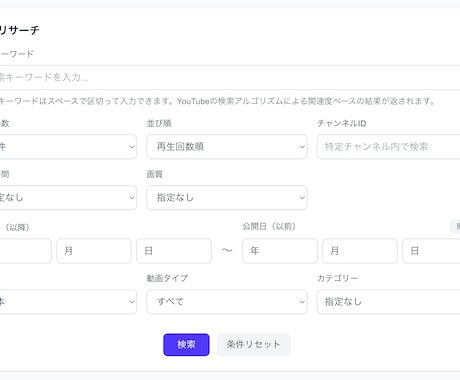The height and width of the screenshot is (380, 460).
Task: Click the keyword hint text mentioning YouTube
Action: pos(217,101)
